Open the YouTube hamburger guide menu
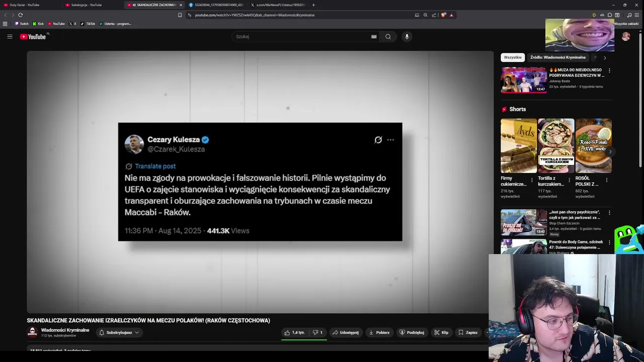This screenshot has width=644, height=362. click(x=10, y=36)
